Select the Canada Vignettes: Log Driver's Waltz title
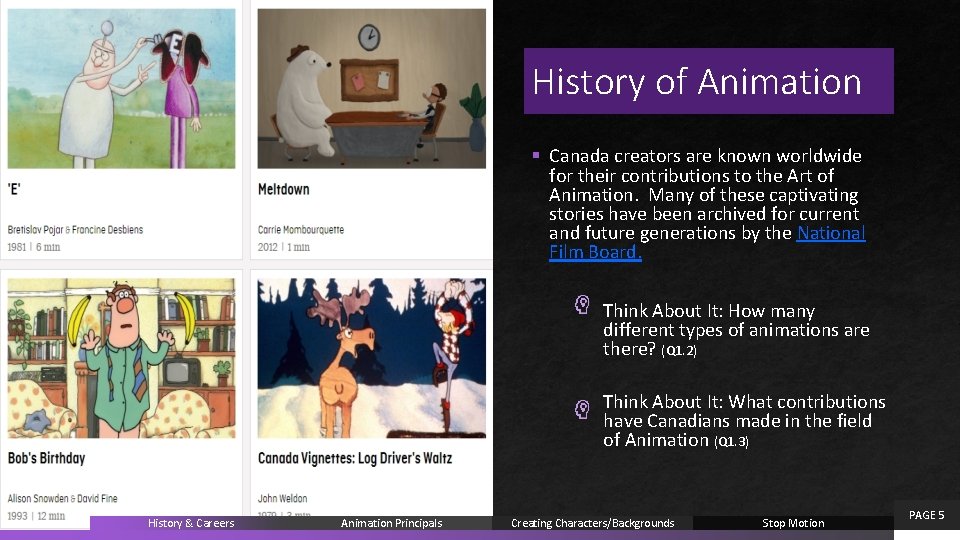The height and width of the screenshot is (540, 960). (355, 458)
